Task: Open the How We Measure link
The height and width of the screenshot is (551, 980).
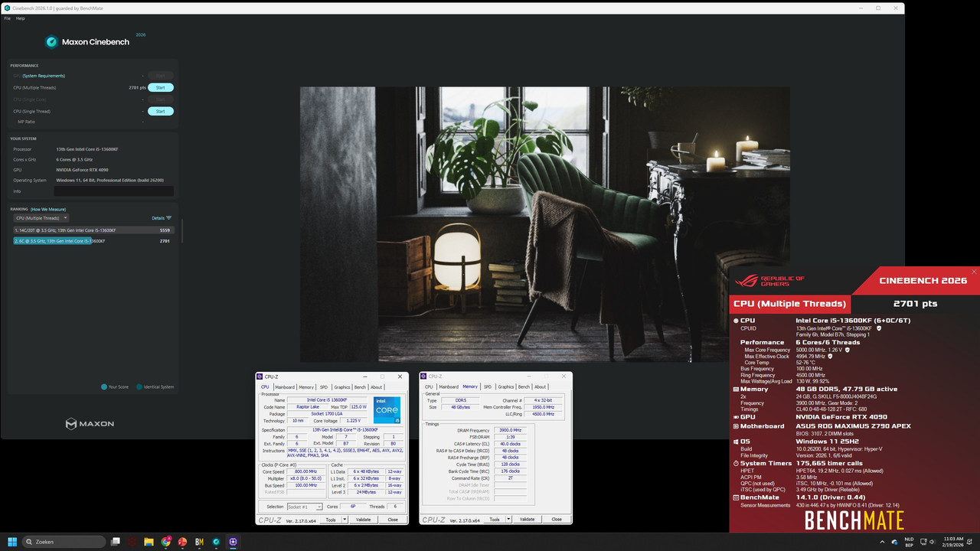Action: point(48,209)
